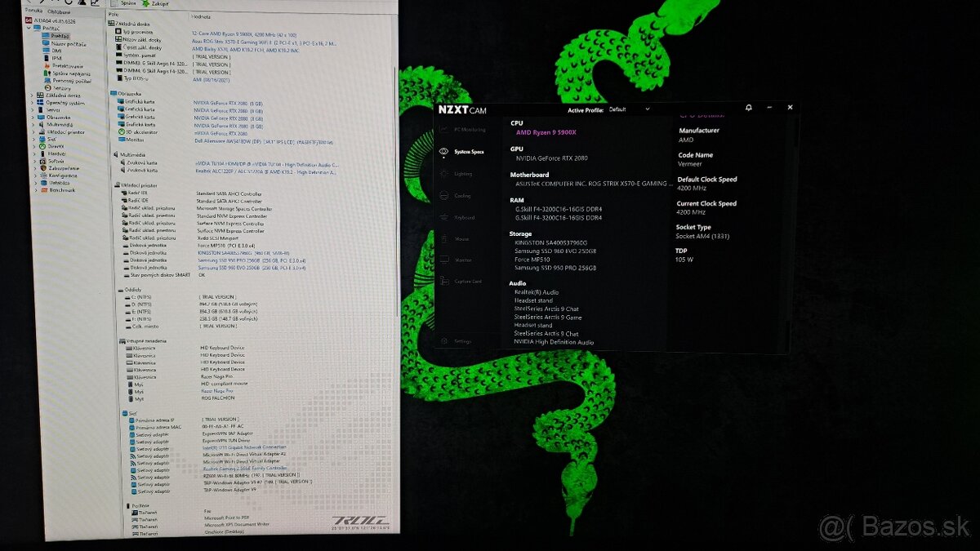
Task: Select Správa napájania in the AIDA64 tree
Action: pyautogui.click(x=65, y=73)
